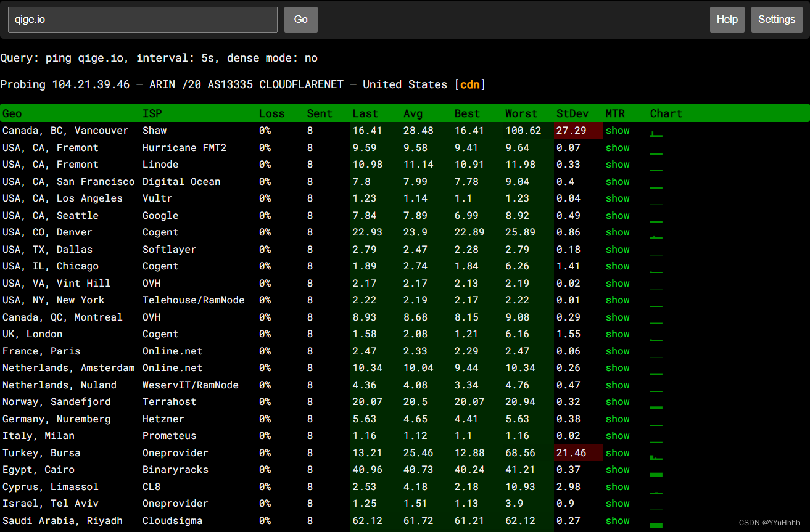810x532 pixels.
Task: Show MTR for Sandefjord Terrahost
Action: pos(618,402)
